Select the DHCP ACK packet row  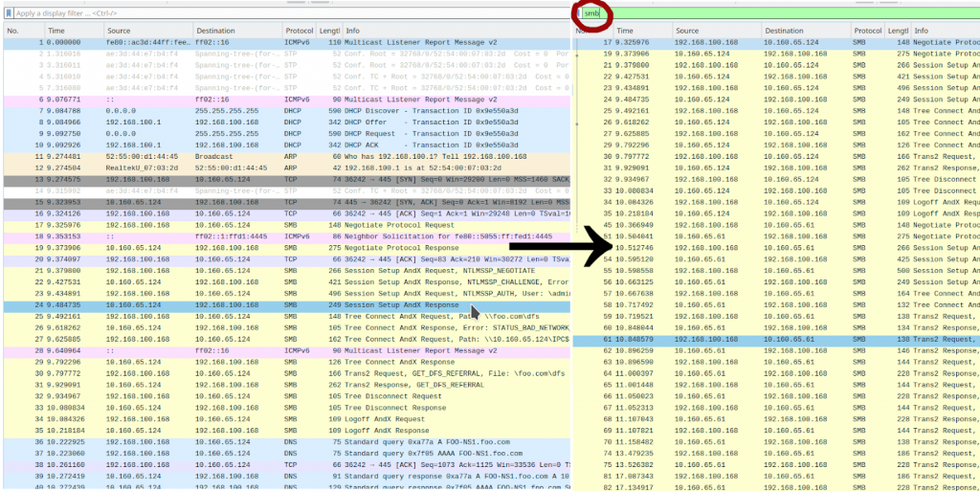pyautogui.click(x=287, y=145)
